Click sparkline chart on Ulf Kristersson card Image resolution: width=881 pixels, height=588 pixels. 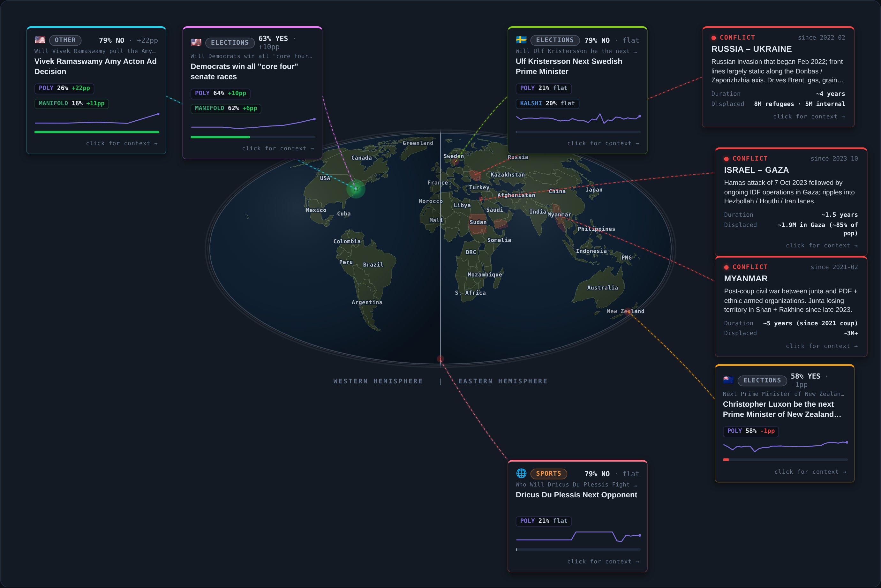[x=578, y=118]
